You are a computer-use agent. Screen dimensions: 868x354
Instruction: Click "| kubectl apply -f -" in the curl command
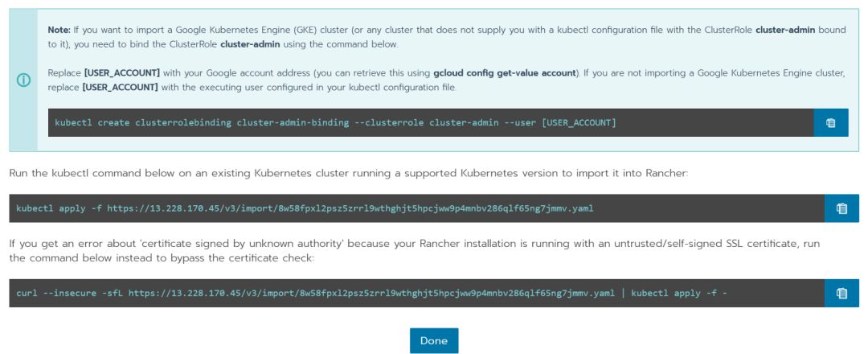[674, 294]
